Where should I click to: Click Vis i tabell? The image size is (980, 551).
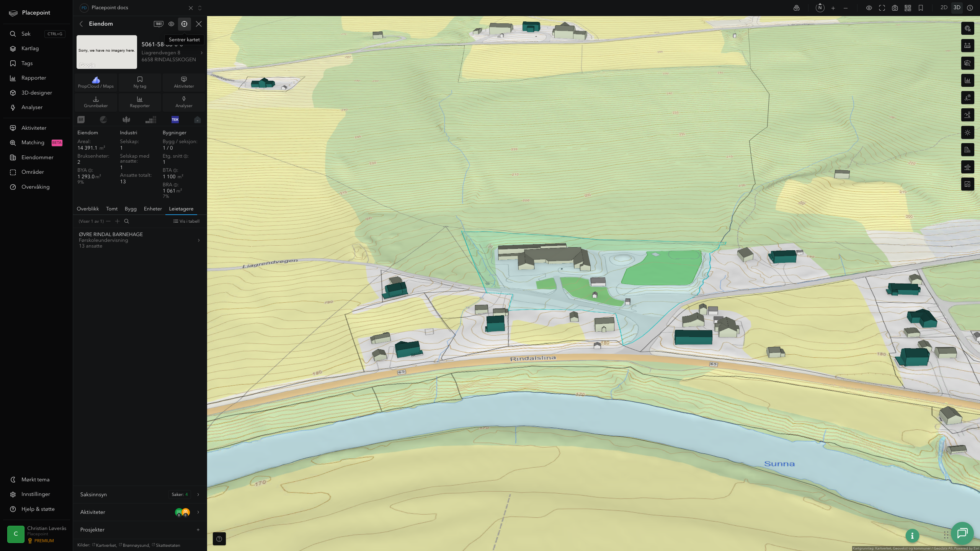coord(186,221)
